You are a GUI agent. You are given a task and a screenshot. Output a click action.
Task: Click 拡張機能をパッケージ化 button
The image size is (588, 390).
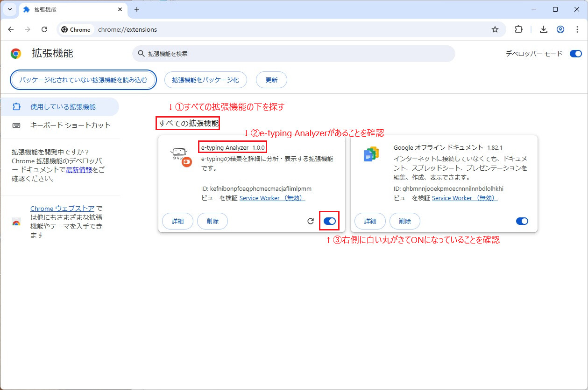click(x=205, y=80)
